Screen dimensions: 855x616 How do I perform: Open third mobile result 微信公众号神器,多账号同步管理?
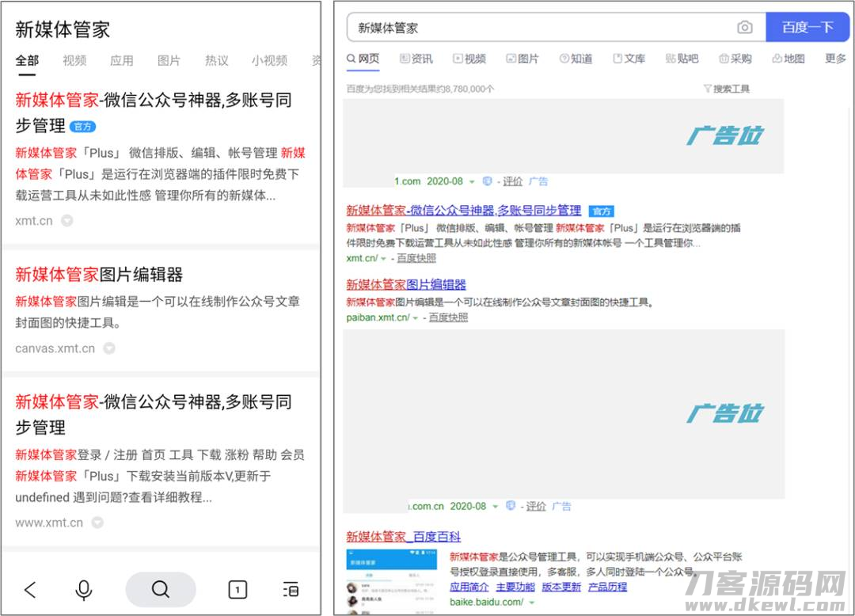click(154, 414)
